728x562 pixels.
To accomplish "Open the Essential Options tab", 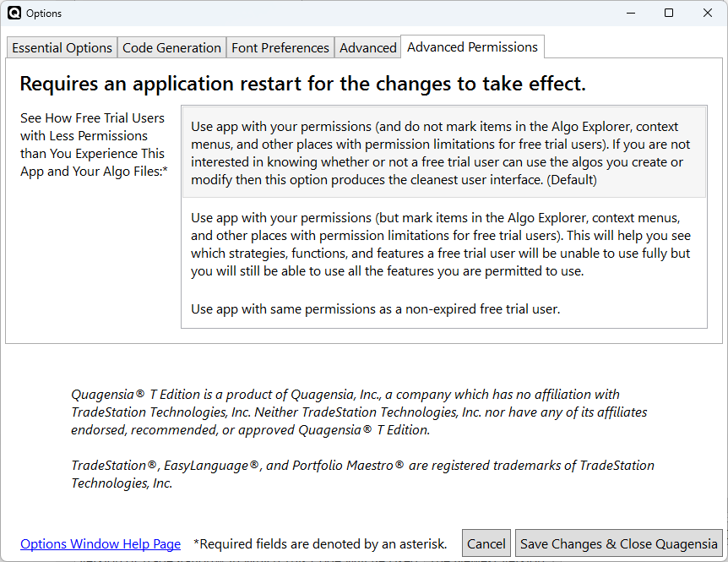I will click(x=62, y=48).
